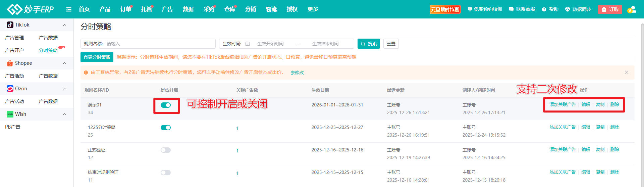Collapse the TikTok sidebar section
Screen dimensions: 644x187
pyautogui.click(x=64, y=25)
